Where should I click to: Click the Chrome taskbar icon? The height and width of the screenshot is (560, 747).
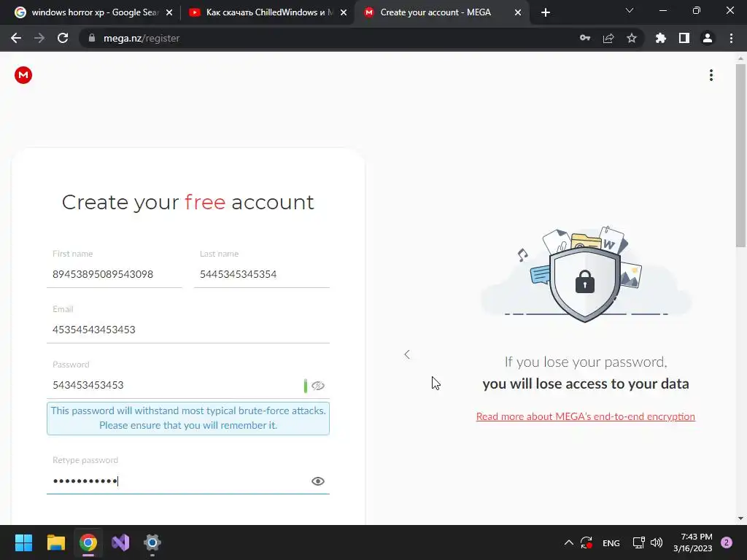(88, 542)
